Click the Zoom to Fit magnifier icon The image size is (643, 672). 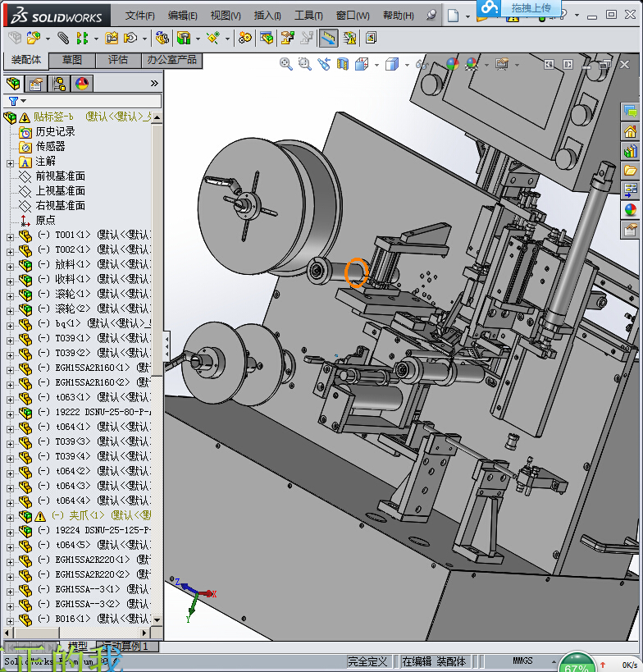[286, 64]
